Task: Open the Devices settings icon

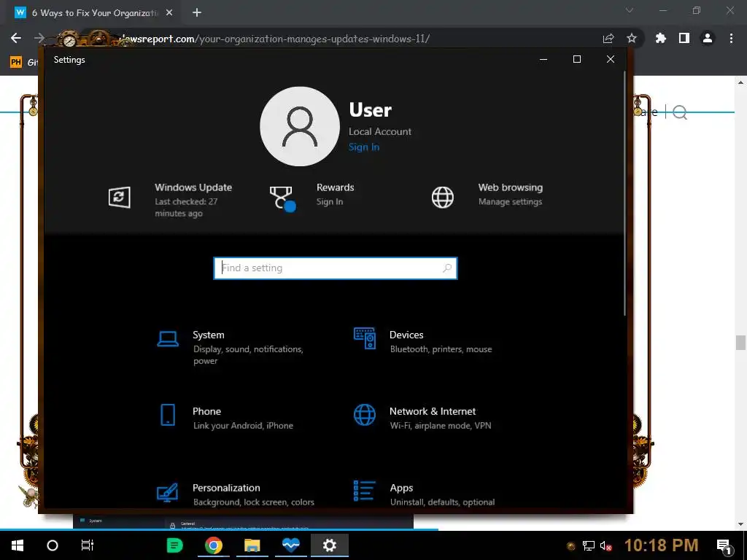Action: coord(365,338)
